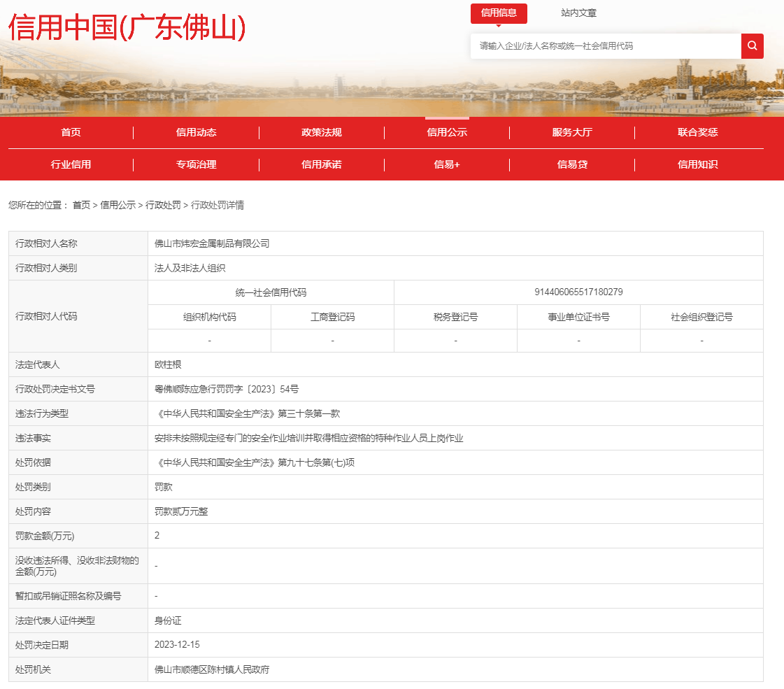Click the 税务登记号 column header
This screenshot has width=784, height=689.
tap(455, 317)
